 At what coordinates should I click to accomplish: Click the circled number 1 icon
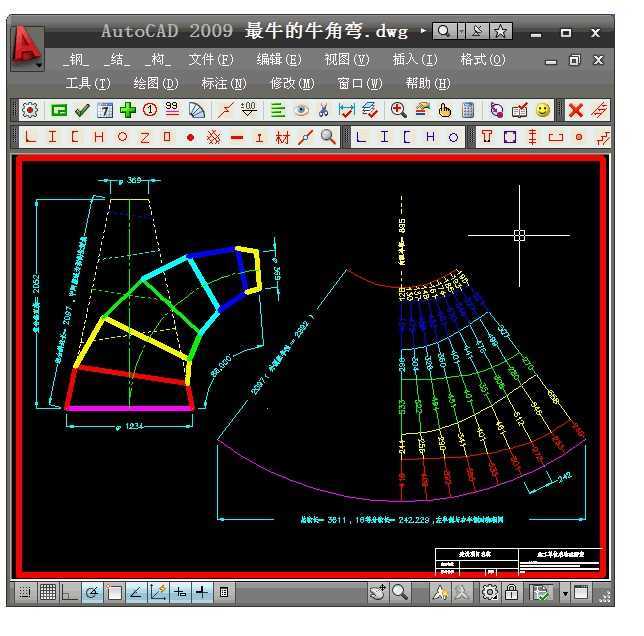coord(150,110)
